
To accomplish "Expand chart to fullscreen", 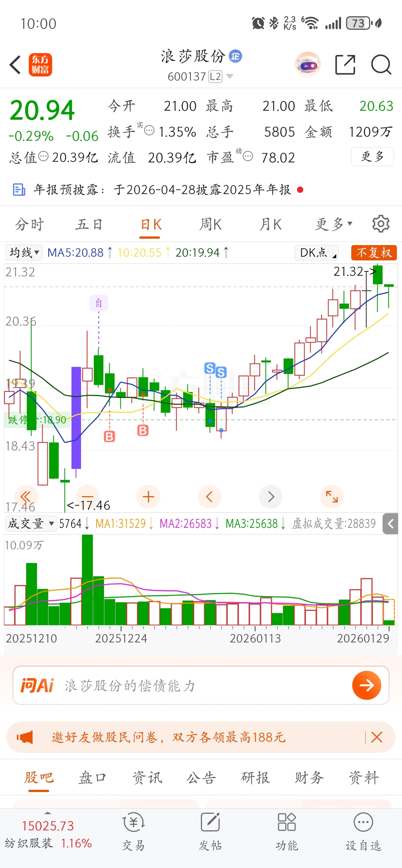I will (x=331, y=497).
